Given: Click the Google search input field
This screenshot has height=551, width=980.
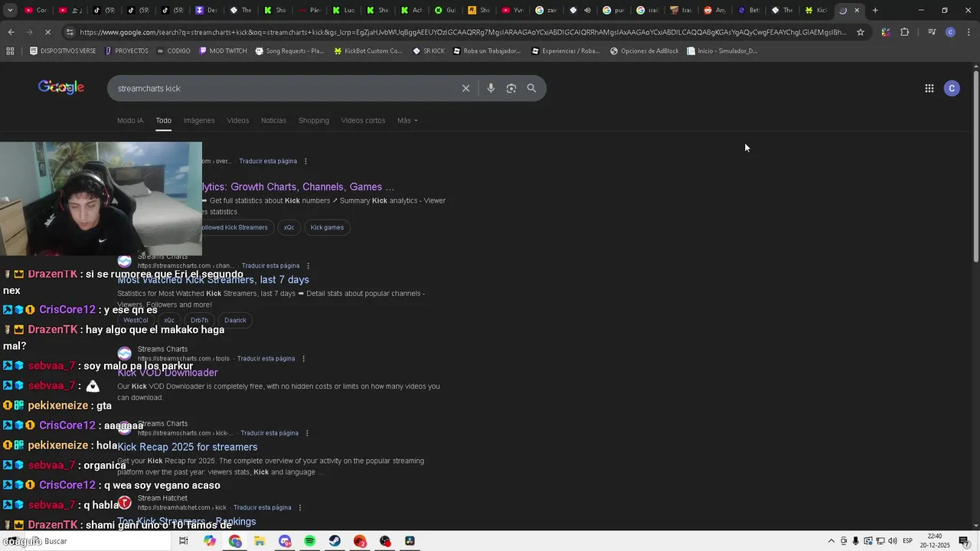Looking at the screenshot, I should click(x=283, y=88).
